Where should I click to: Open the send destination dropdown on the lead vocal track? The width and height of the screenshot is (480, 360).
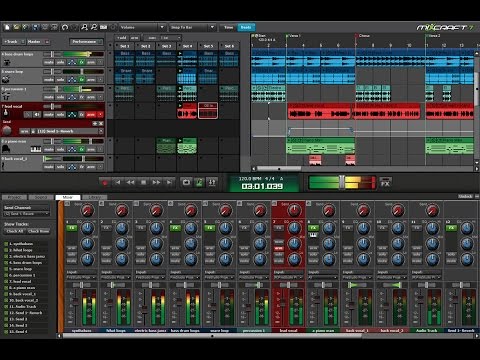pos(101,131)
